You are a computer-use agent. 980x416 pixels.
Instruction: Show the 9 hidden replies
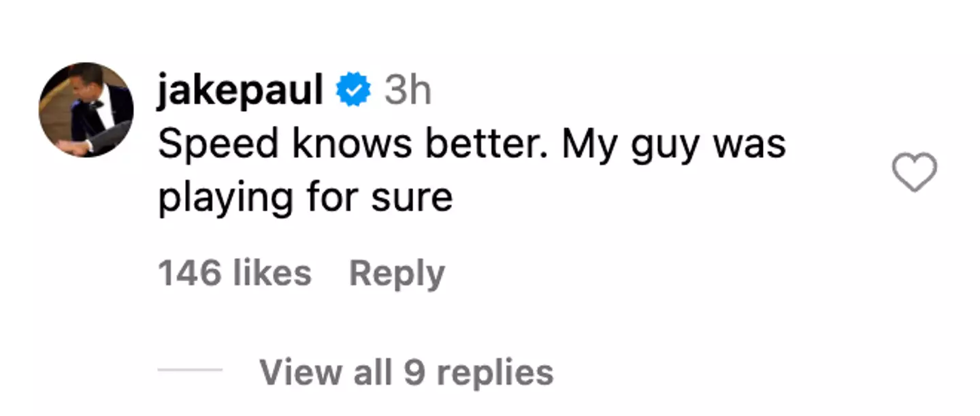click(x=406, y=372)
